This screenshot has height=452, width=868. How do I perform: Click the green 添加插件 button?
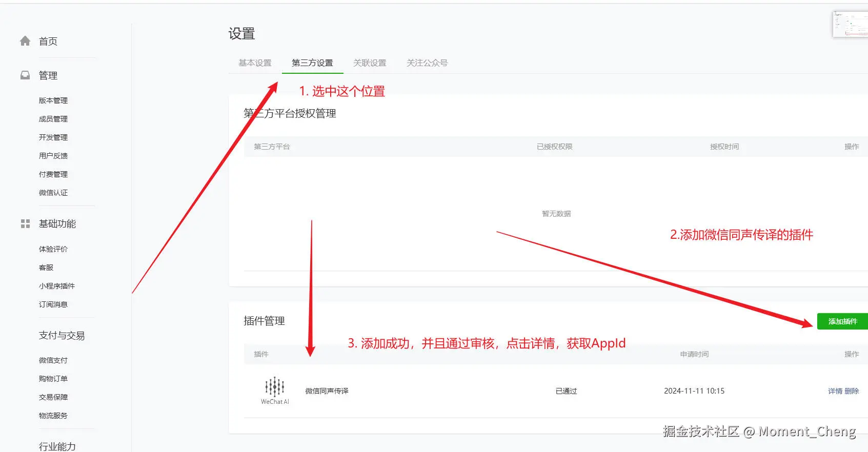(x=842, y=321)
